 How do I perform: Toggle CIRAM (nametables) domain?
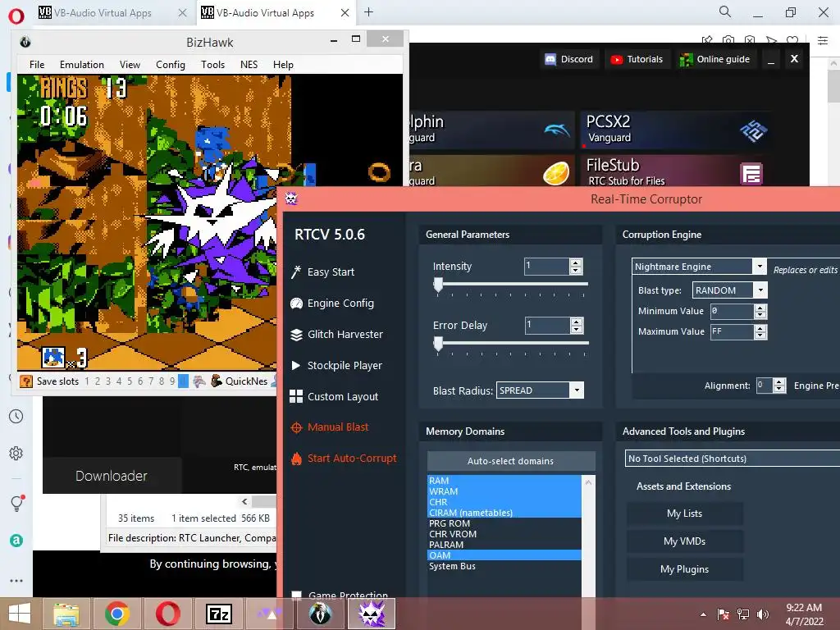504,513
